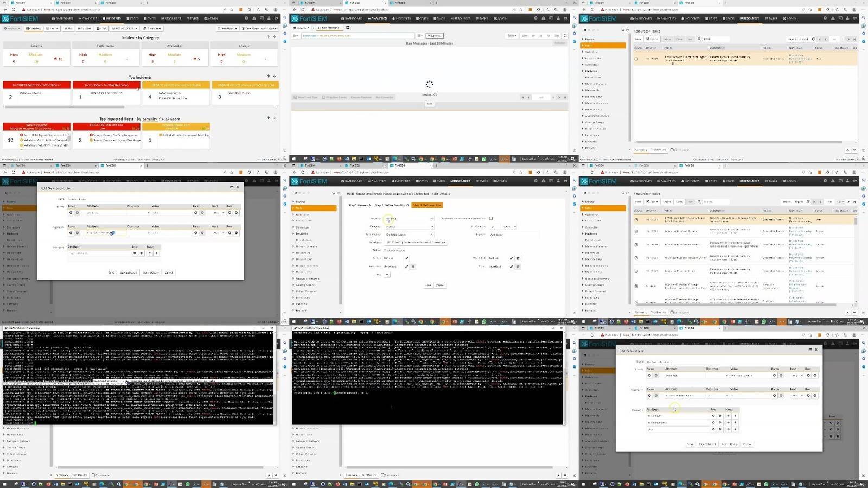This screenshot has height=488, width=868.
Task: Toggle Show Event Type checkbox in Analytics window
Action: (x=295, y=97)
